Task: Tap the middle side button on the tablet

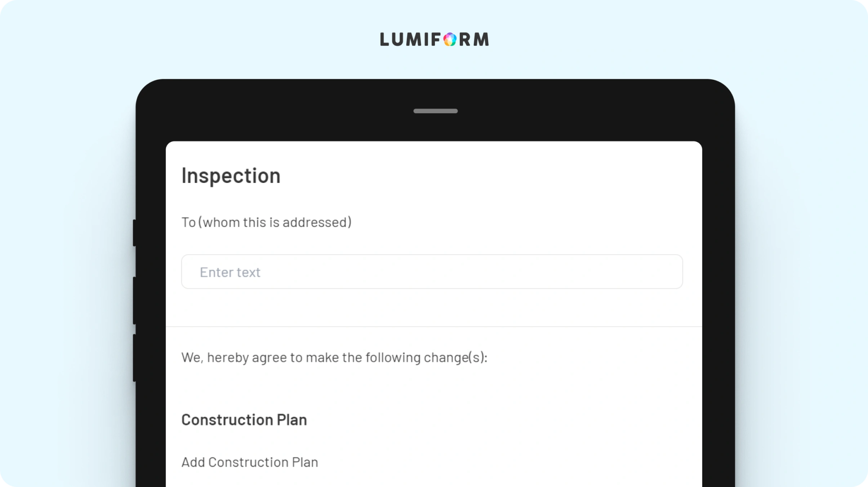Action: pos(134,300)
